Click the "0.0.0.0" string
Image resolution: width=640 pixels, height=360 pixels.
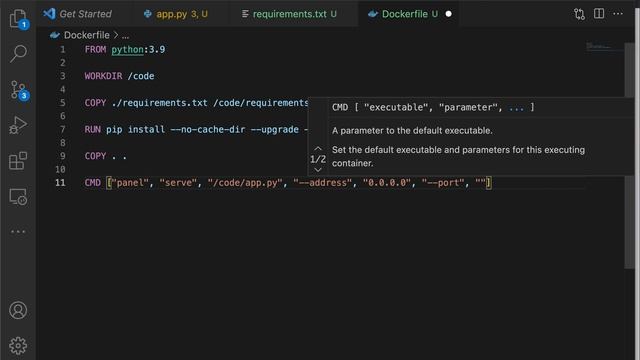(x=387, y=182)
